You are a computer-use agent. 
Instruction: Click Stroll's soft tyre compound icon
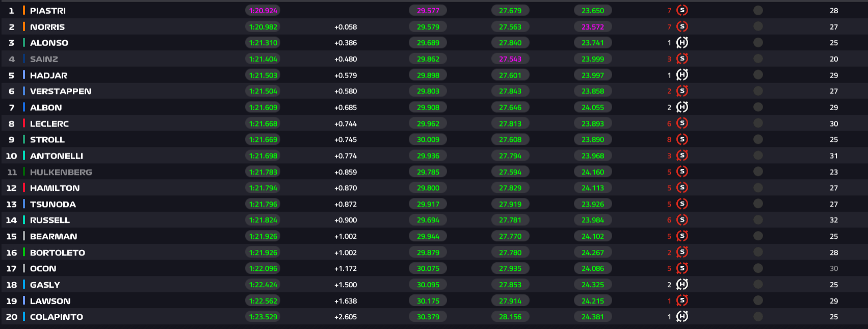pos(682,139)
